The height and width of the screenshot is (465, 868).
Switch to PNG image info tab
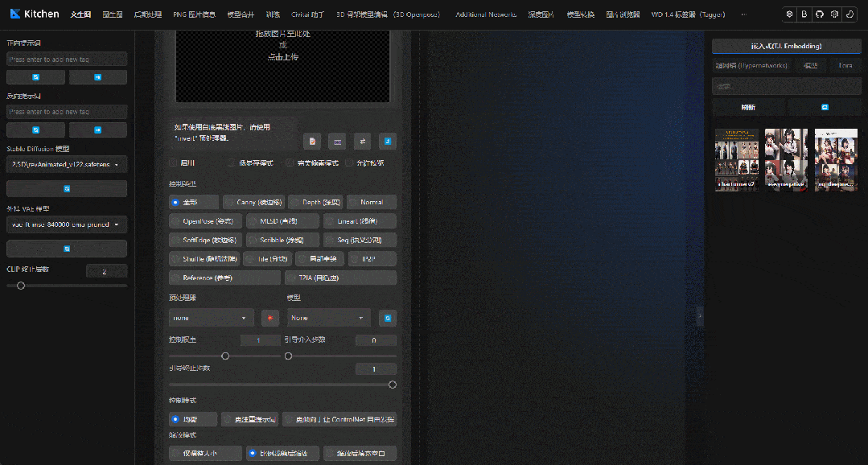[194, 14]
